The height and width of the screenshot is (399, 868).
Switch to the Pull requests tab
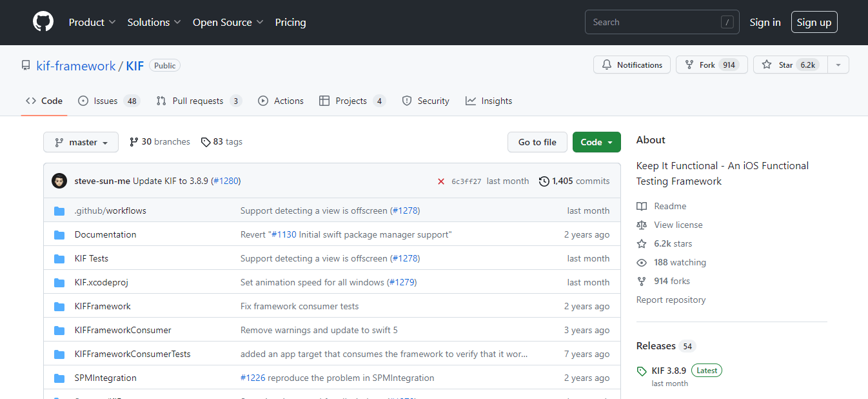[198, 101]
